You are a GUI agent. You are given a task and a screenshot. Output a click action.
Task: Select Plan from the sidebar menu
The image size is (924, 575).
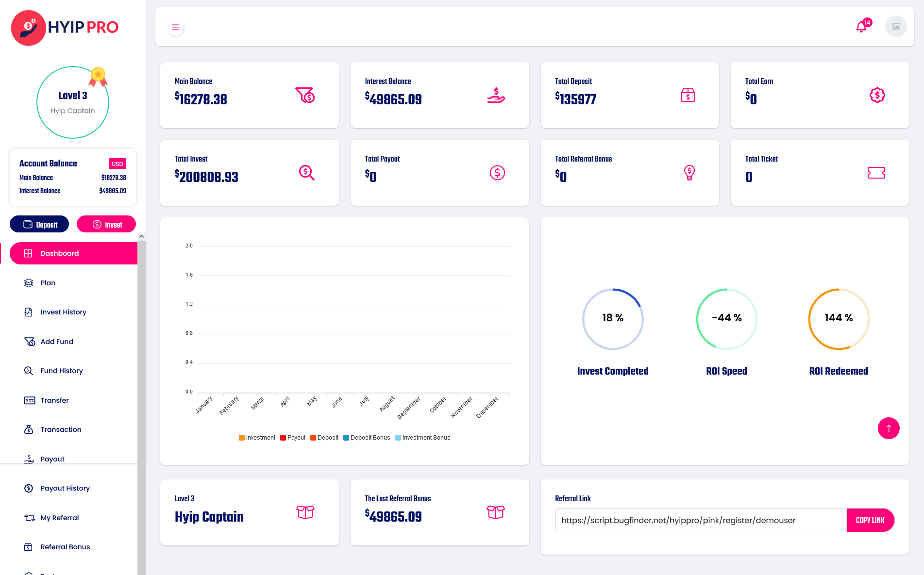tap(47, 283)
